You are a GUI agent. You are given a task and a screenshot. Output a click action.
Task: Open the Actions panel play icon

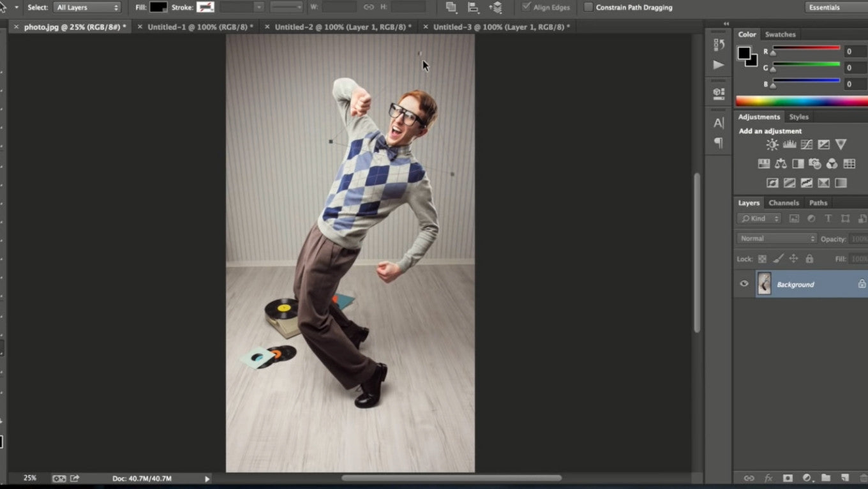tap(719, 65)
